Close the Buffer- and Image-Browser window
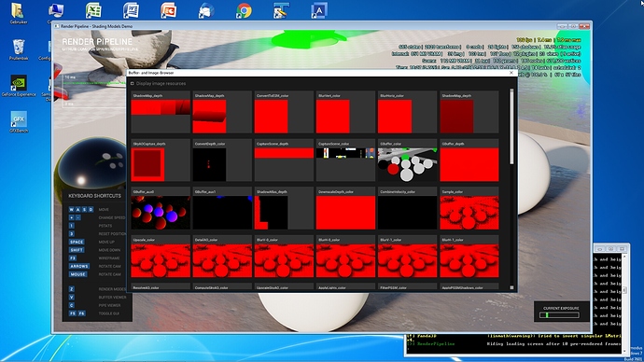The width and height of the screenshot is (644, 362). coord(511,73)
